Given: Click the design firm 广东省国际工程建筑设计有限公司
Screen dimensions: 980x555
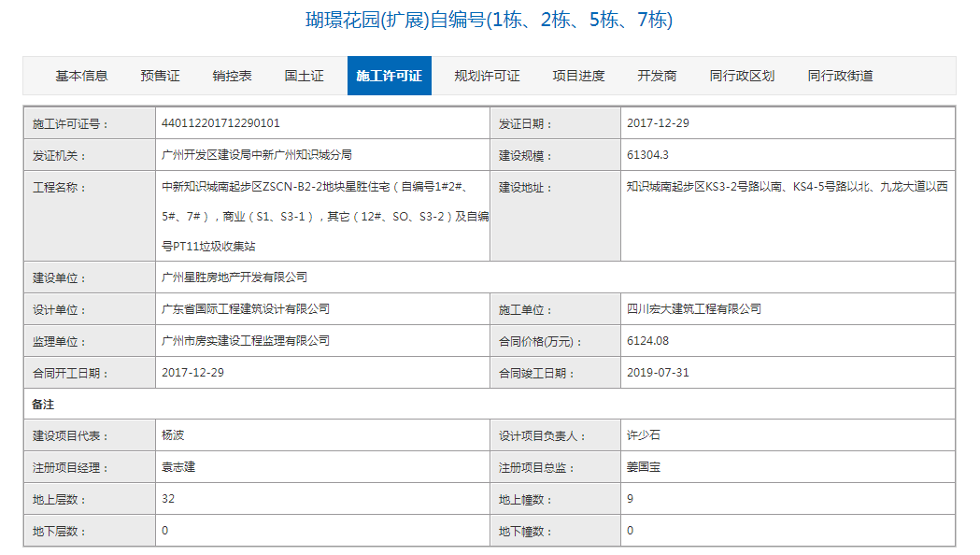Looking at the screenshot, I should click(x=246, y=309).
